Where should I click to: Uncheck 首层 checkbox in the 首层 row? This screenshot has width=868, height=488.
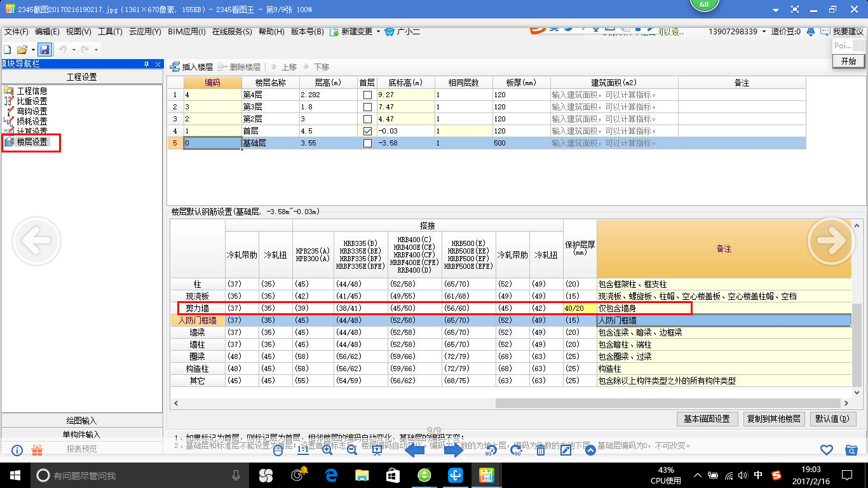pyautogui.click(x=367, y=131)
